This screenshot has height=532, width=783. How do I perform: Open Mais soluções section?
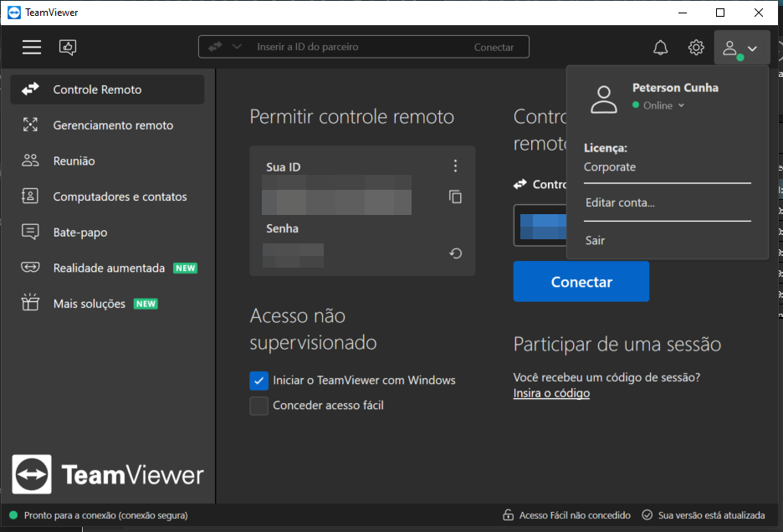(107, 304)
